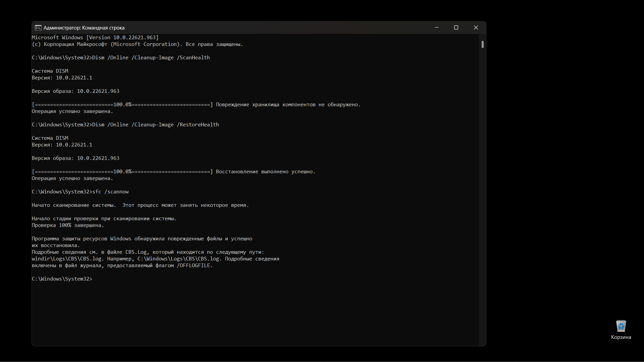
Task: Close the Администратор: Командная строка window
Action: pyautogui.click(x=476, y=27)
